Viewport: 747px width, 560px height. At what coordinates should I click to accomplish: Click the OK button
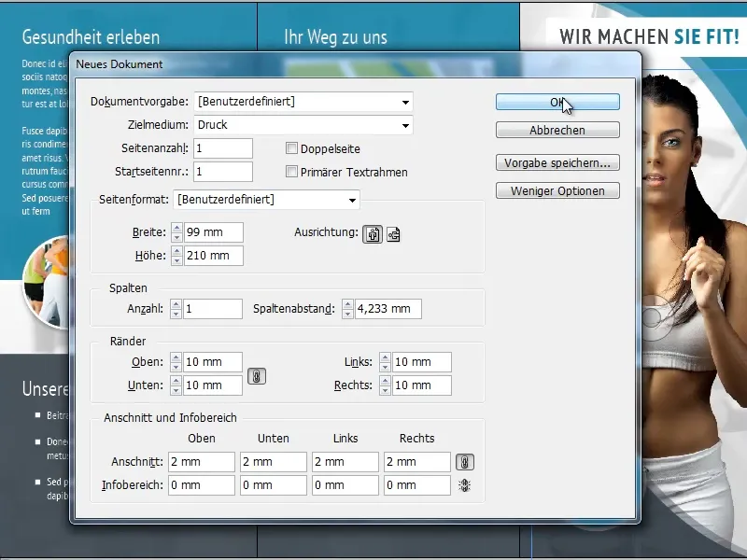point(557,102)
